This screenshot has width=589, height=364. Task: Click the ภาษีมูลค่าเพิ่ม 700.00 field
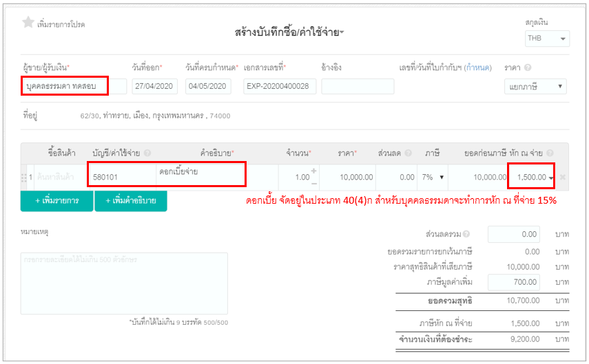point(513,282)
